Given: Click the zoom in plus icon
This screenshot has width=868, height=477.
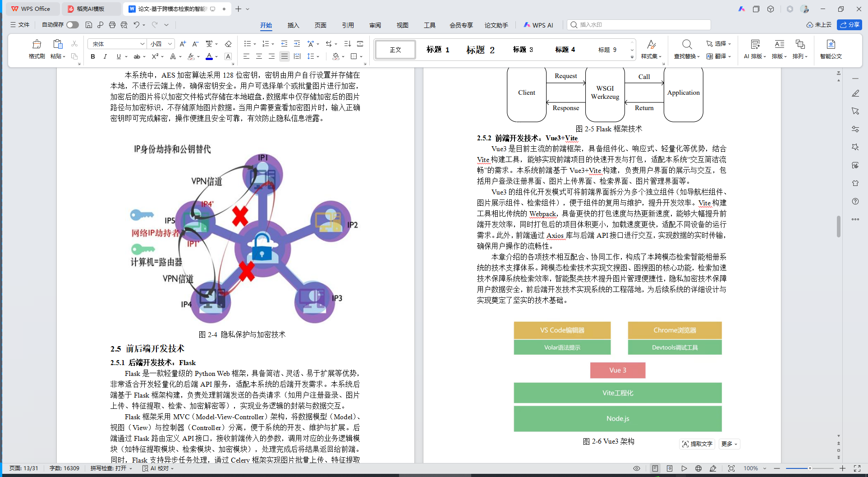Looking at the screenshot, I should [842, 468].
